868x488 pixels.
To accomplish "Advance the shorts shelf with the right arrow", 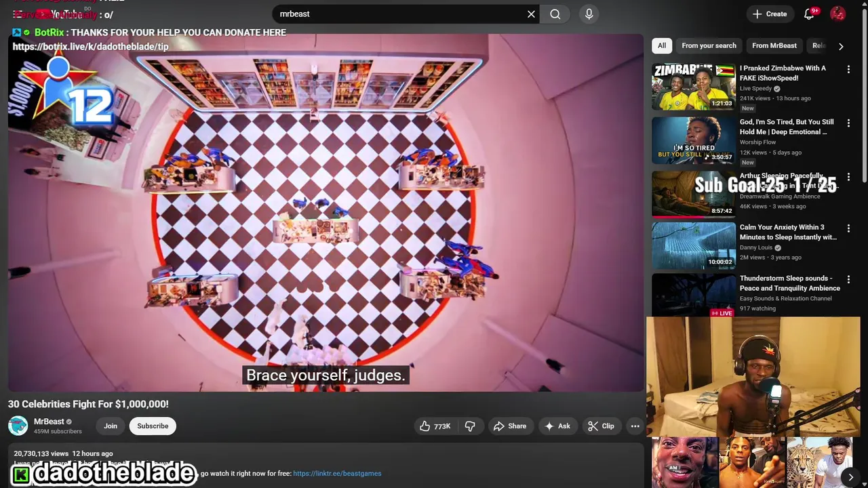I will coord(850,477).
